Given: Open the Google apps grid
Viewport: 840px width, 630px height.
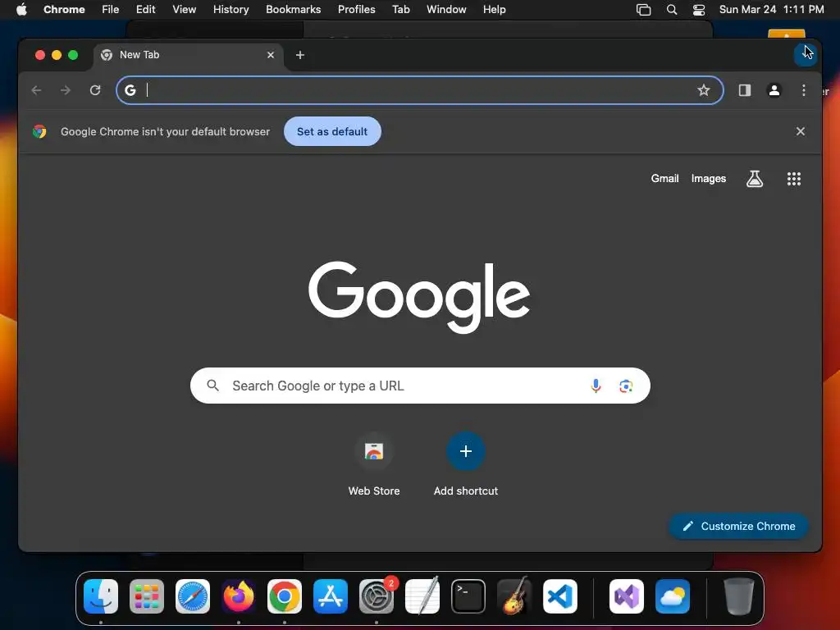Looking at the screenshot, I should click(794, 178).
